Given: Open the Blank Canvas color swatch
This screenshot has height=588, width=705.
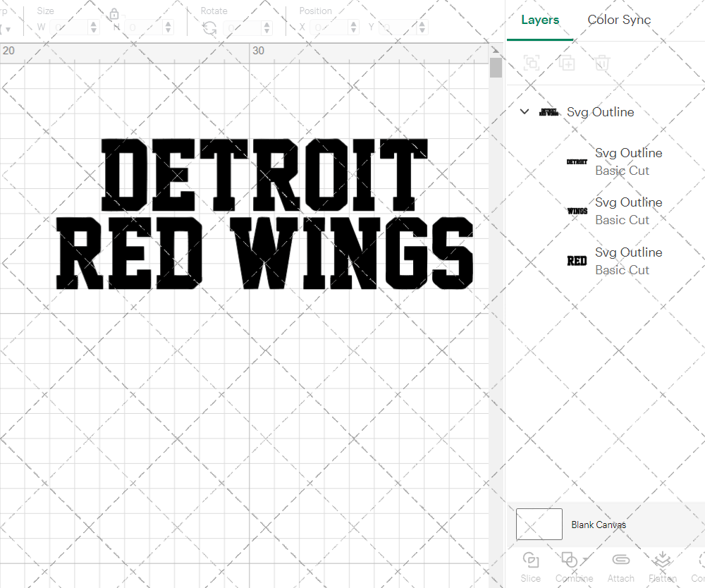Looking at the screenshot, I should (539, 524).
